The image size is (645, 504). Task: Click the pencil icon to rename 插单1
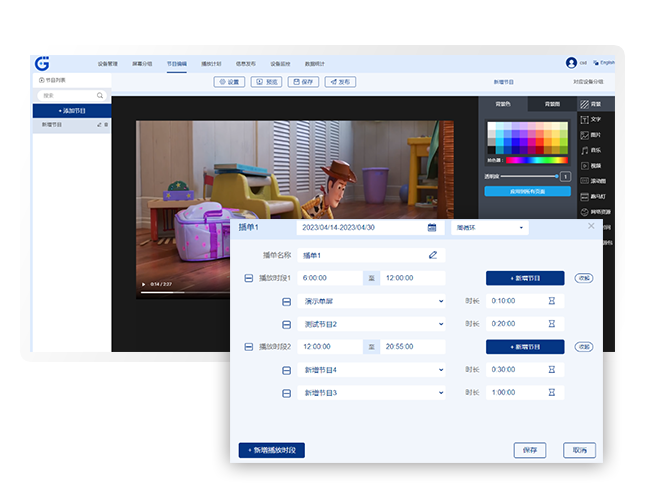[x=433, y=255]
